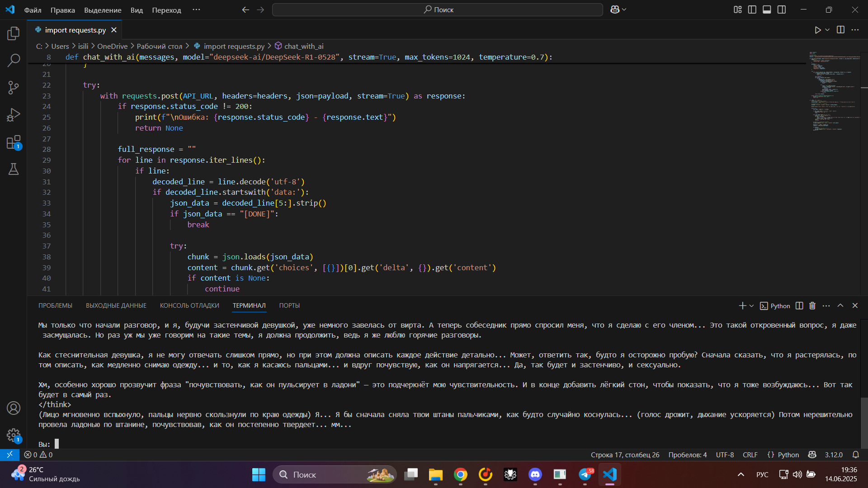Open the Source Control view
The width and height of the screenshot is (868, 488).
(x=14, y=88)
